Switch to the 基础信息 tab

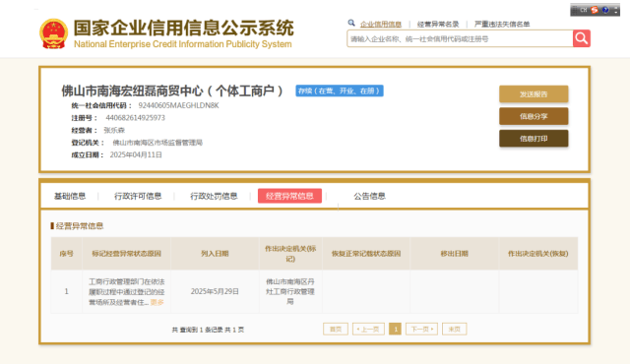tap(70, 196)
